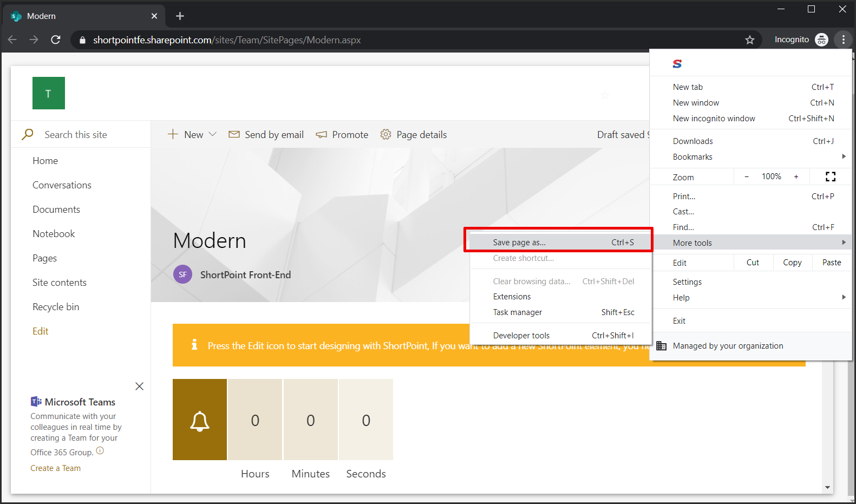The image size is (856, 504).
Task: Click the green T site logo
Action: 49,93
